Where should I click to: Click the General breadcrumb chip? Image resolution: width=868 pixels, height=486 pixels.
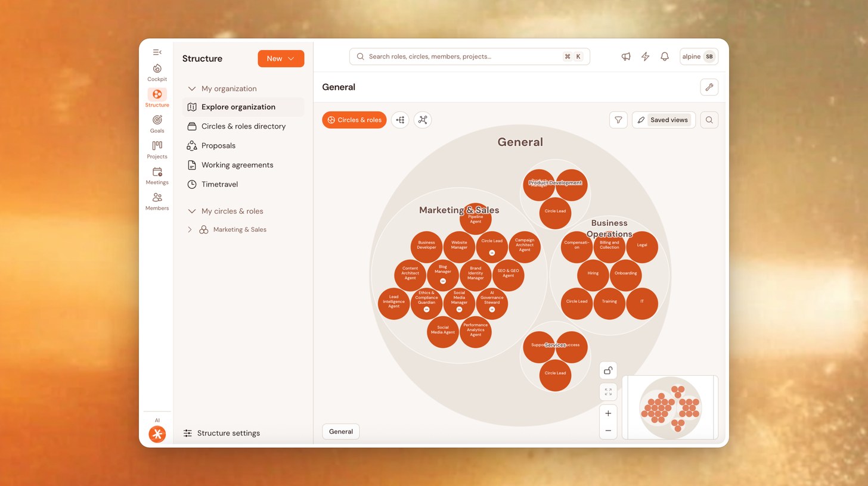(x=341, y=431)
